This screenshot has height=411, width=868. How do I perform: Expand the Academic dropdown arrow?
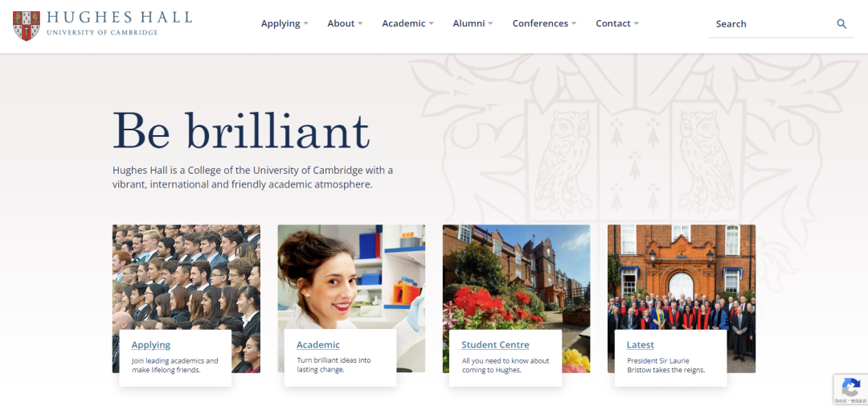coord(432,24)
